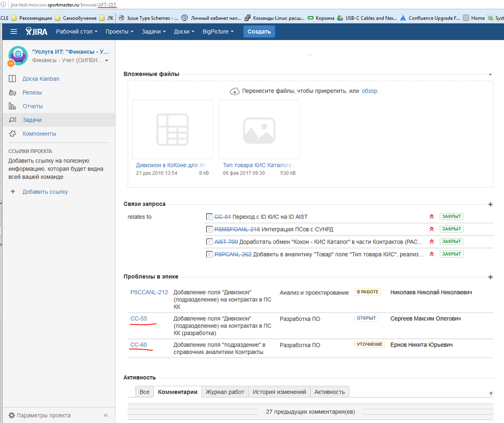Click Добавить ссылку in the sidebar
Screen dimensions: 504x423
click(45, 192)
